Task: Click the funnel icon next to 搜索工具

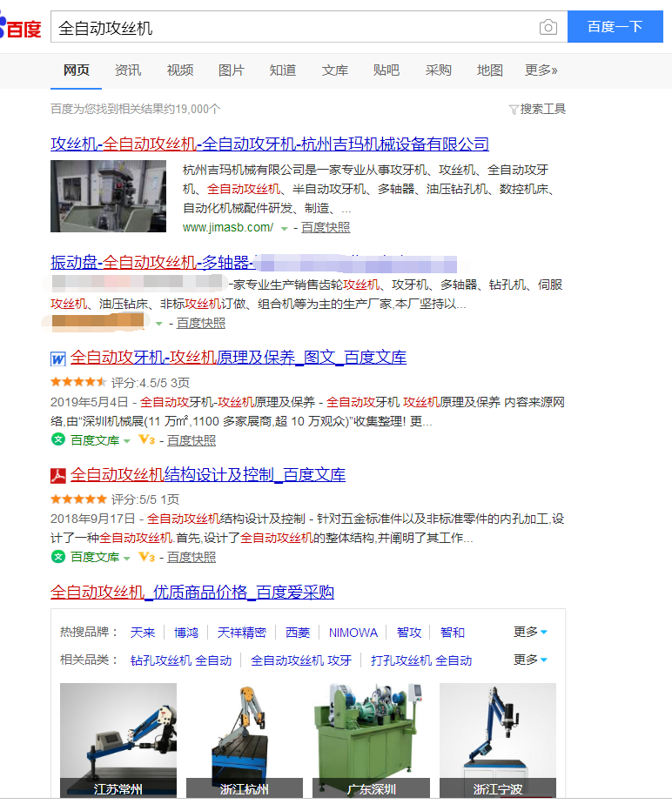Action: tap(513, 110)
